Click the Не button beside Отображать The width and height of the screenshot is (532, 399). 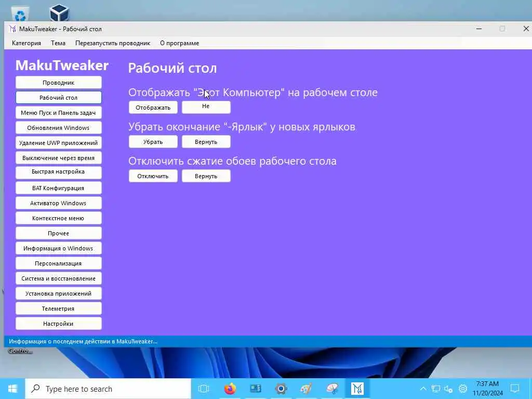pyautogui.click(x=206, y=107)
